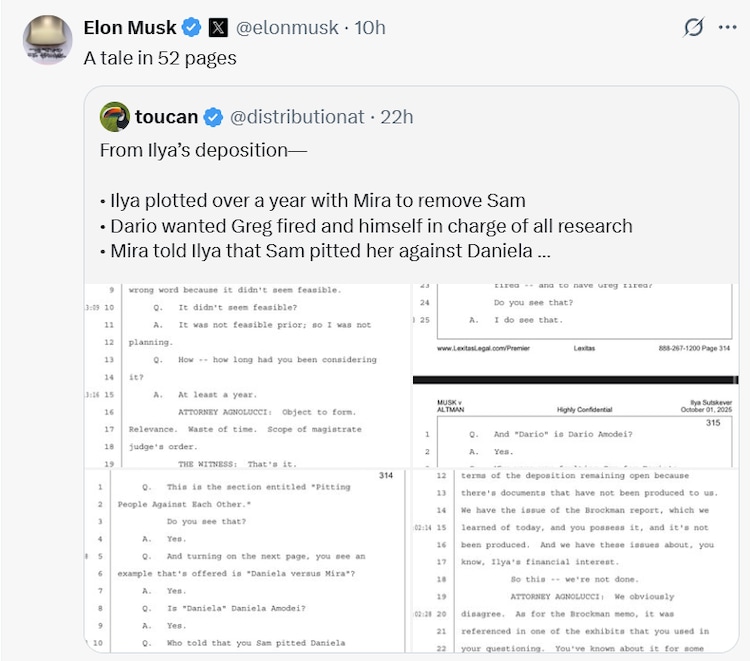Screen dimensions: 750x661
Task: Open the post via the 10h timestamp
Action: tap(370, 28)
